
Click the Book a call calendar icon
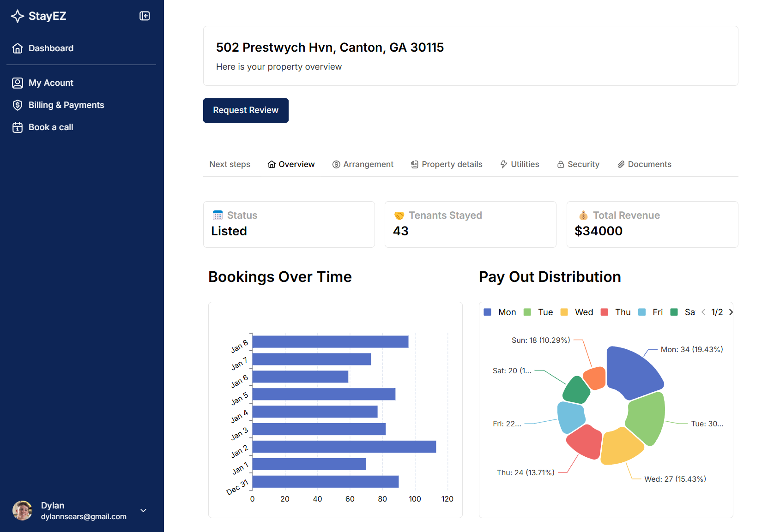click(x=18, y=127)
